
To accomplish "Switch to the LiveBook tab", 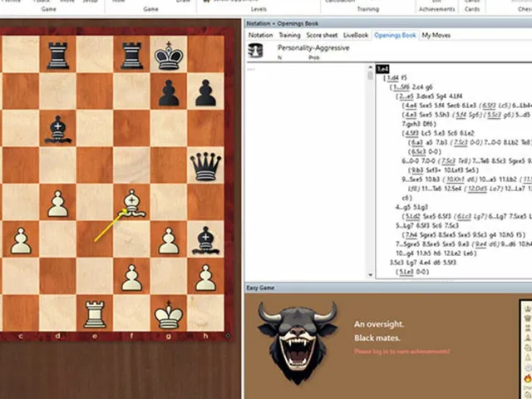I will tap(356, 35).
